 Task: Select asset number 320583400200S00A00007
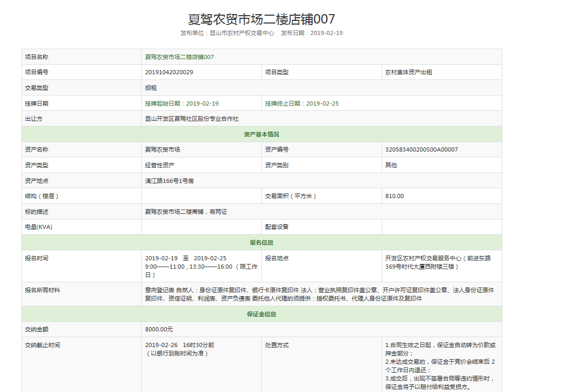421,149
